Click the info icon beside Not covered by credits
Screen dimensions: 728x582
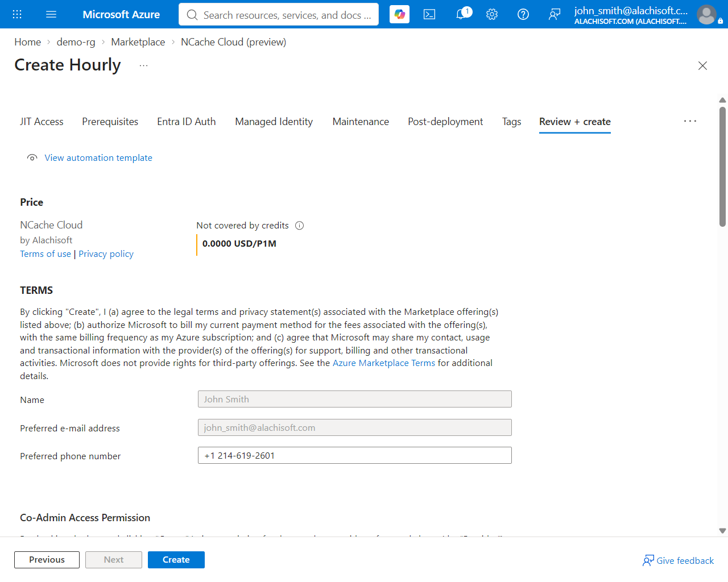[300, 226]
